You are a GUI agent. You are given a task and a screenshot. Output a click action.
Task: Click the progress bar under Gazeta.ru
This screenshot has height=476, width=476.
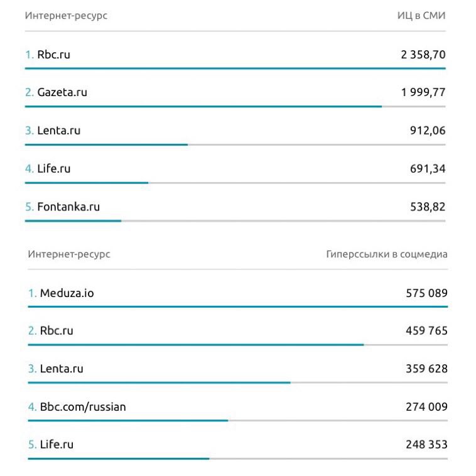pos(203,107)
